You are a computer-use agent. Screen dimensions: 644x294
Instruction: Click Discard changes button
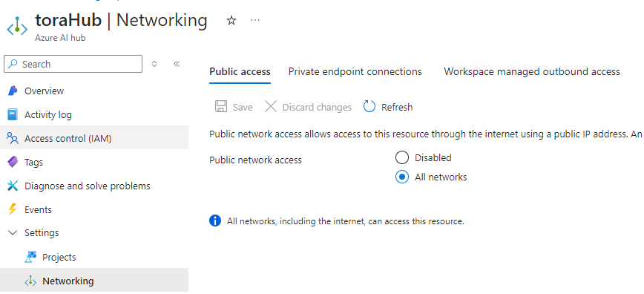click(308, 107)
